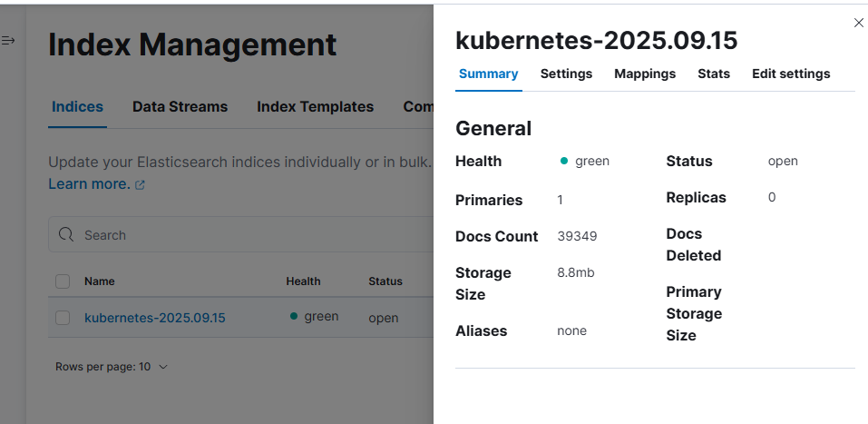Close the index details flyout
Screen dimensions: 868x424
[x=858, y=23]
